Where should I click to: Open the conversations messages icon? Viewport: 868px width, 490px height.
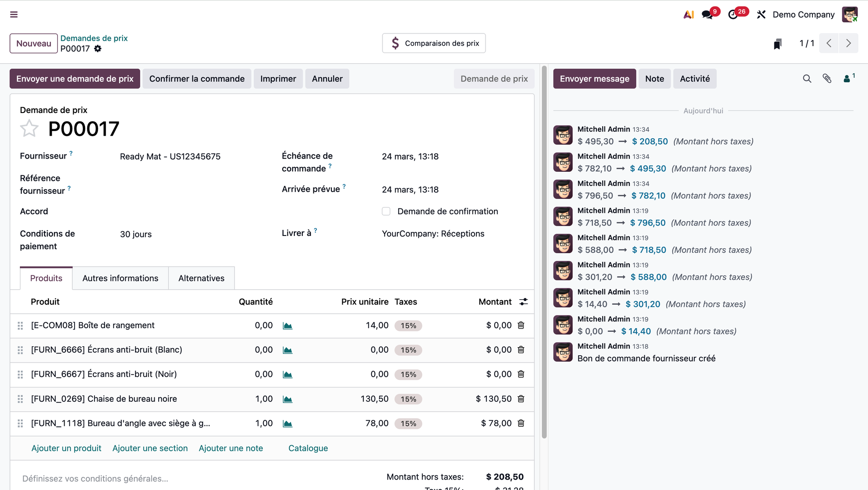point(708,14)
